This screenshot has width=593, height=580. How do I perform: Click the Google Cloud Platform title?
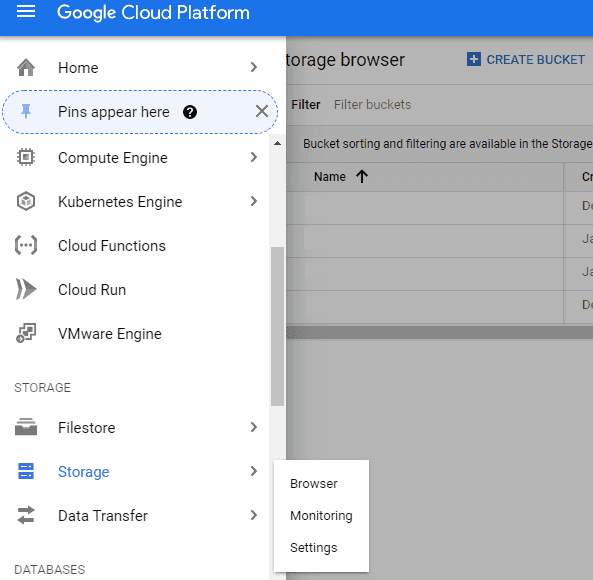click(x=153, y=12)
